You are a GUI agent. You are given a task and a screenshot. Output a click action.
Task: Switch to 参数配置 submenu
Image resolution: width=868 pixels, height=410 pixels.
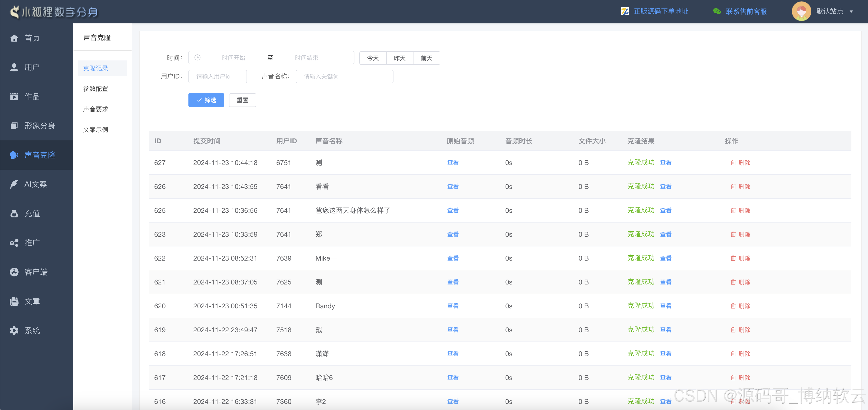[x=95, y=88]
